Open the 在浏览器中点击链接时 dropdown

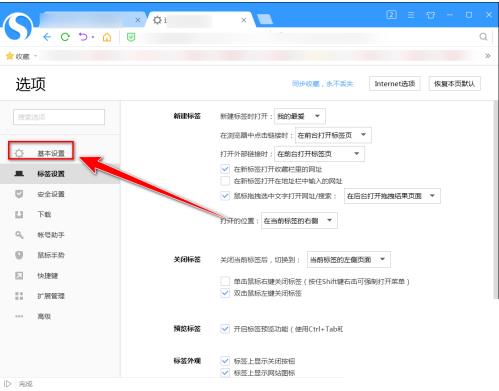(x=333, y=135)
